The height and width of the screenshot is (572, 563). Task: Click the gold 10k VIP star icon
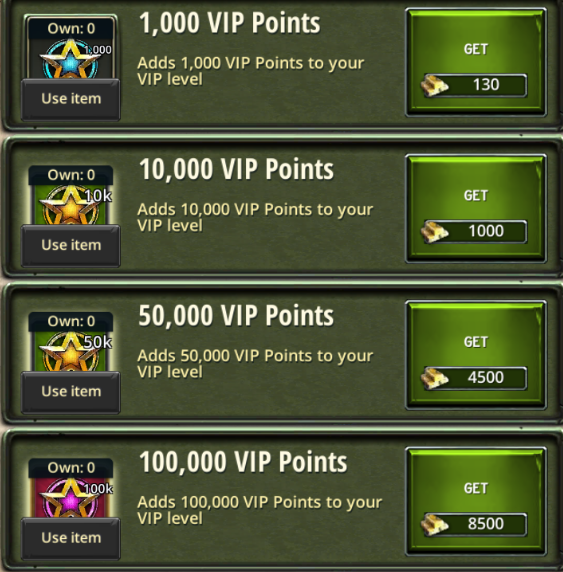tap(70, 205)
